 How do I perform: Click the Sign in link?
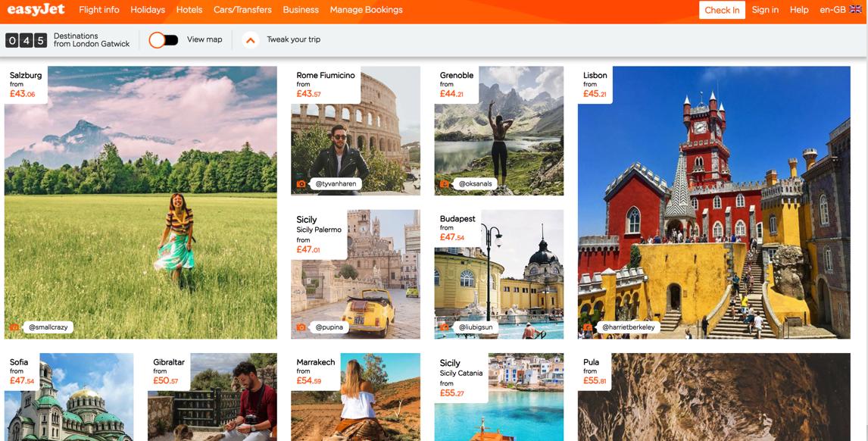[x=765, y=9]
